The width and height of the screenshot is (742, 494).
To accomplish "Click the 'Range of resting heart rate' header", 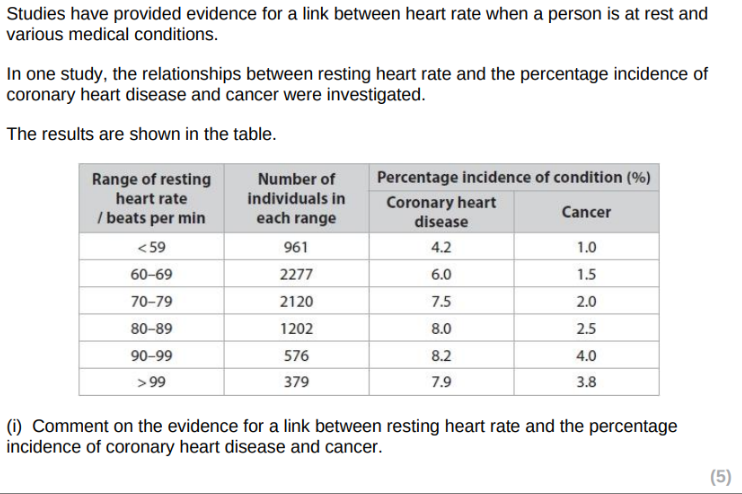I will (152, 198).
